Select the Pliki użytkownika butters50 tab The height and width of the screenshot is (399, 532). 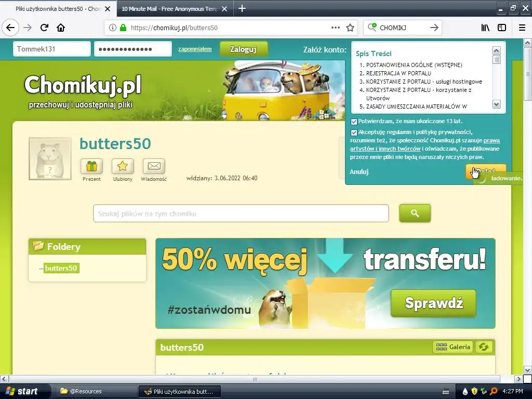click(58, 9)
